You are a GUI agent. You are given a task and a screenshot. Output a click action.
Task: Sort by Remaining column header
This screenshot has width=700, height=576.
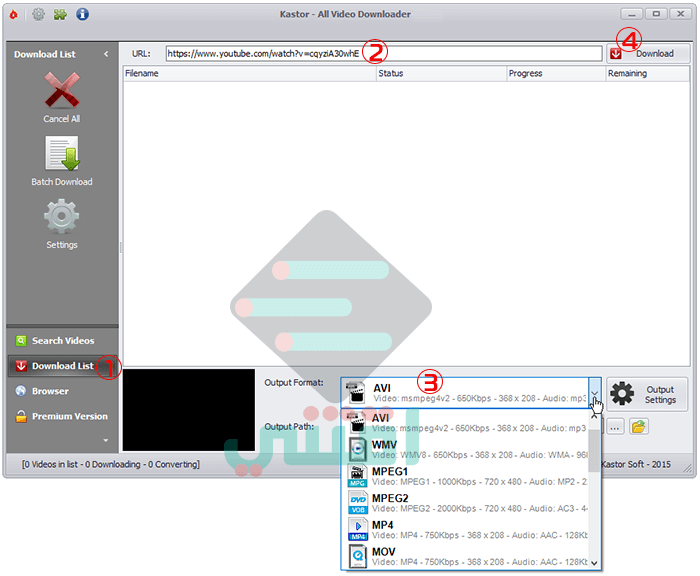pos(647,73)
